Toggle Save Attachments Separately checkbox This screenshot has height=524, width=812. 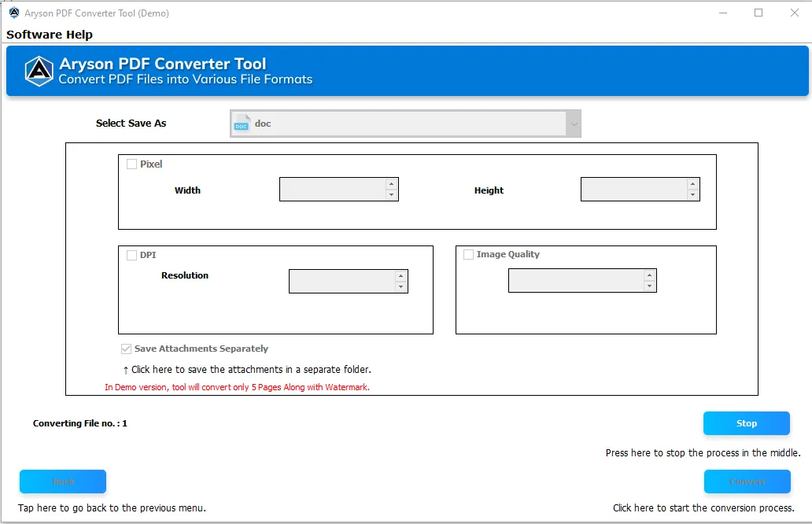point(126,349)
